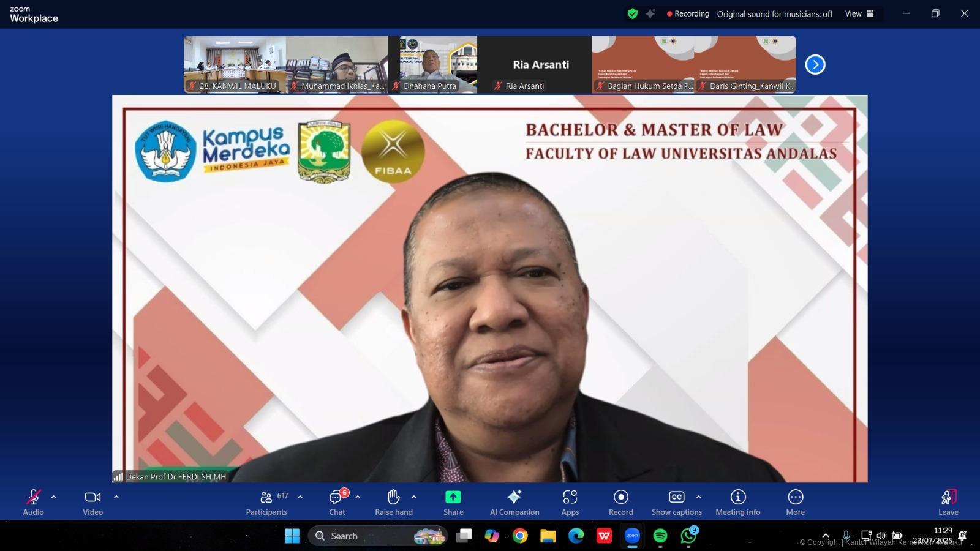Click the green encryption shield icon

(633, 13)
